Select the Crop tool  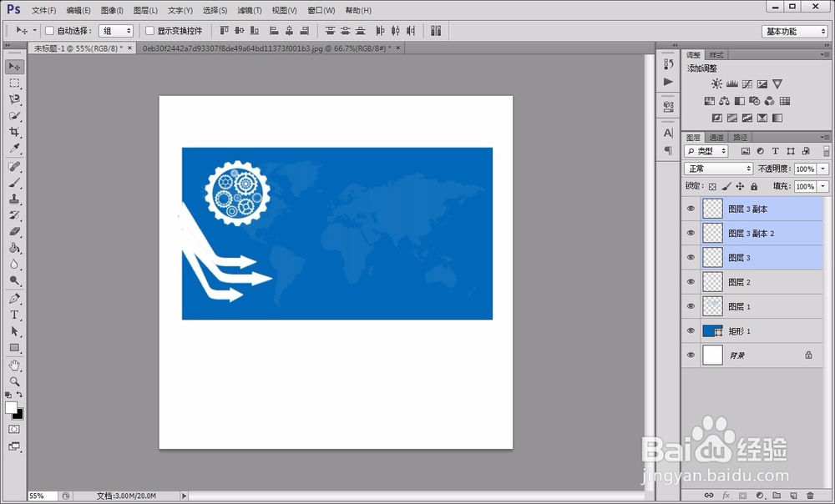(14, 132)
